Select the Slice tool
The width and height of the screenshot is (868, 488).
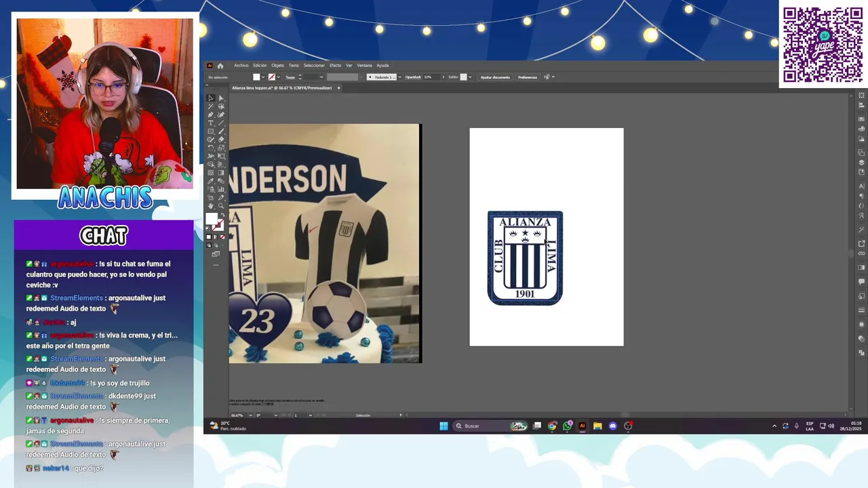(221, 197)
